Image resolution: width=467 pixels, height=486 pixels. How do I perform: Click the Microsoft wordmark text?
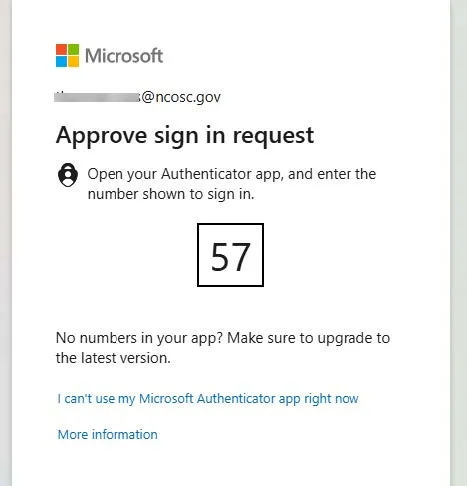[124, 56]
